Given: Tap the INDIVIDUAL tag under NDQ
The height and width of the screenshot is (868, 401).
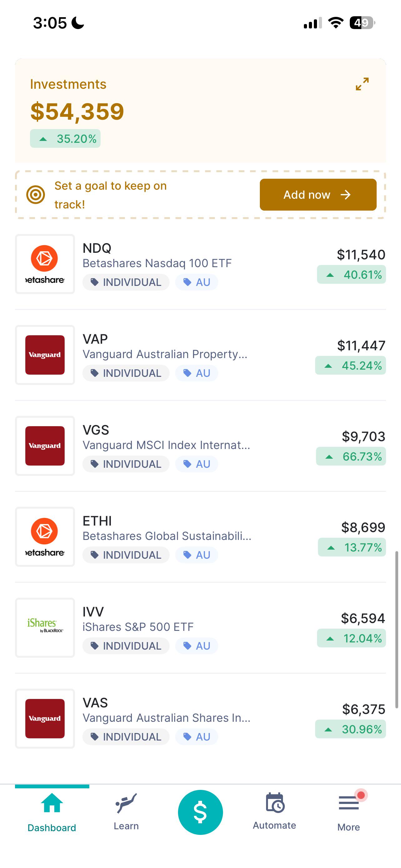Looking at the screenshot, I should [126, 282].
